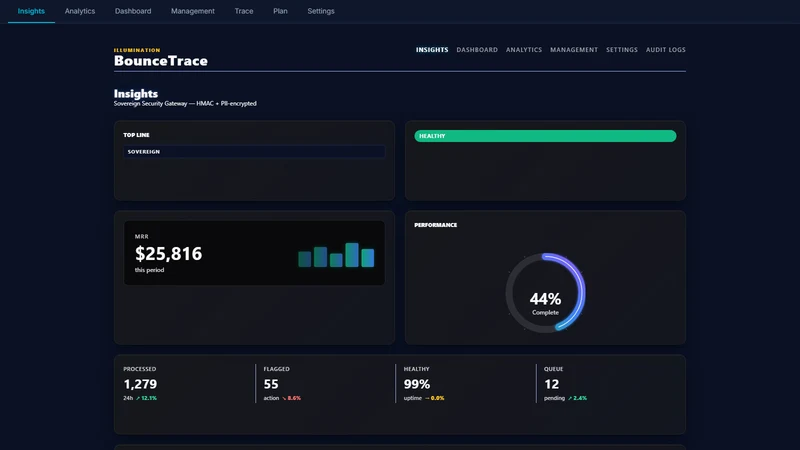
Task: Open AUDIT LOGS in the header nav
Action: 666,50
